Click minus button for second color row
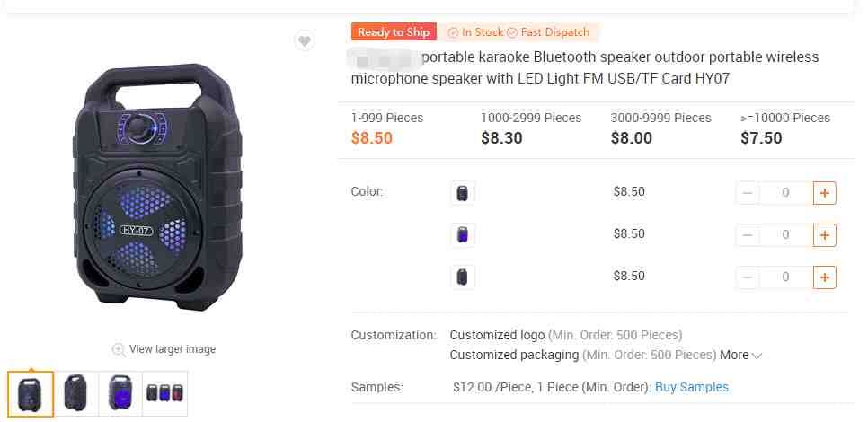Screen dimensions: 868x422 pyautogui.click(x=748, y=234)
